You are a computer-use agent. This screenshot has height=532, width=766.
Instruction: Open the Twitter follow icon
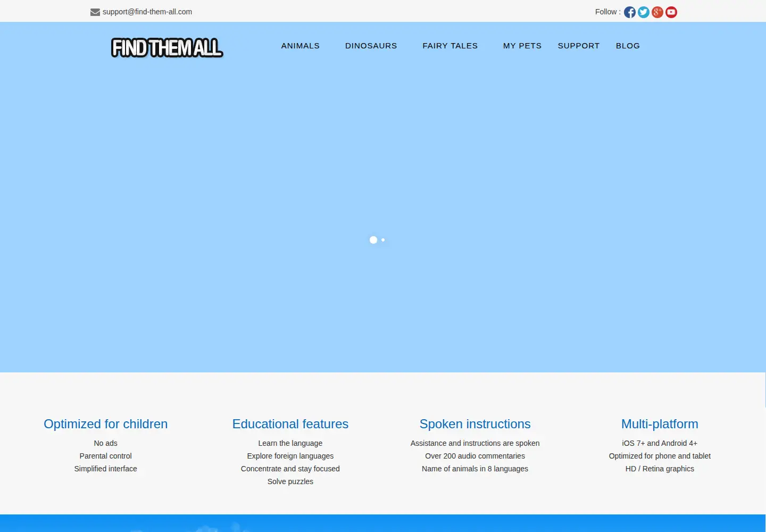(644, 12)
